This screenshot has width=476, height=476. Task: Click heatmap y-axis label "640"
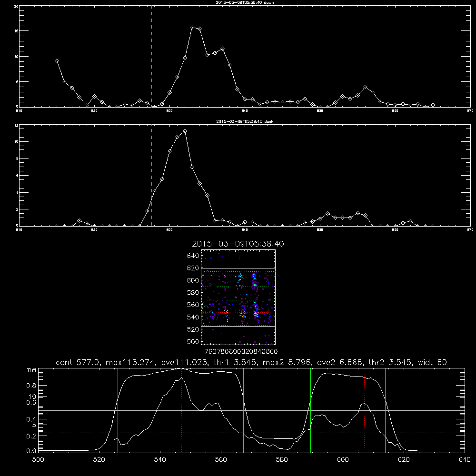(193, 256)
